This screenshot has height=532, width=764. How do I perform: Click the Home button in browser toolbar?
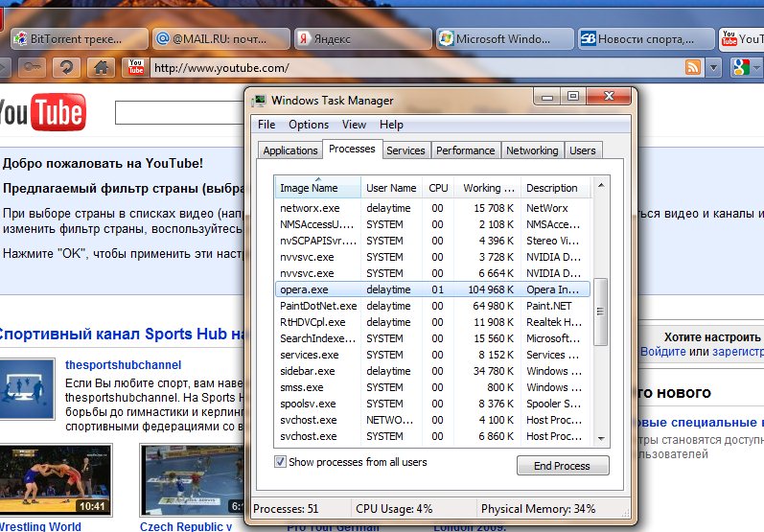(99, 67)
